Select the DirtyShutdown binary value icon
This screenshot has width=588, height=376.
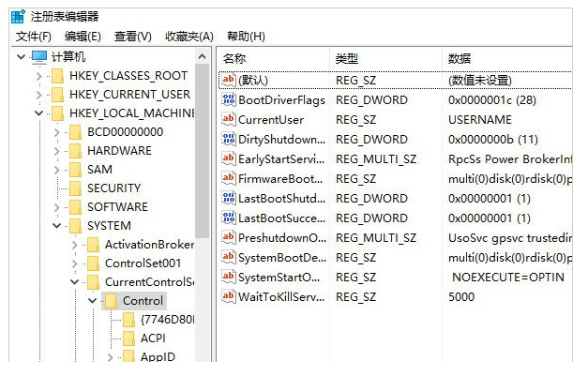(x=228, y=139)
